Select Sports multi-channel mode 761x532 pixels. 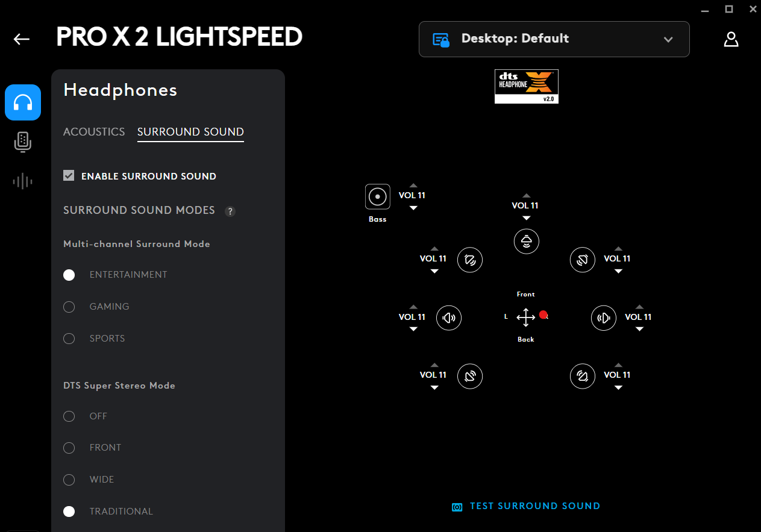[x=69, y=339]
